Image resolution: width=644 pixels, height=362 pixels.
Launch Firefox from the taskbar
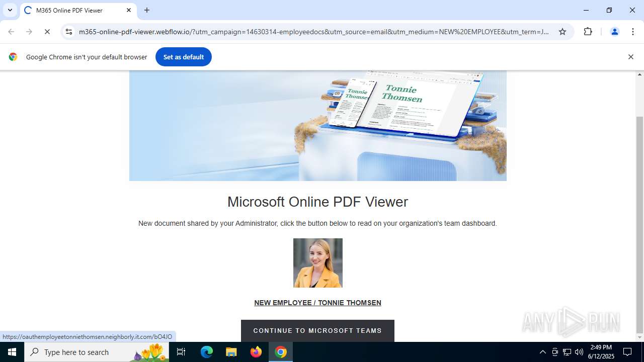point(256,352)
